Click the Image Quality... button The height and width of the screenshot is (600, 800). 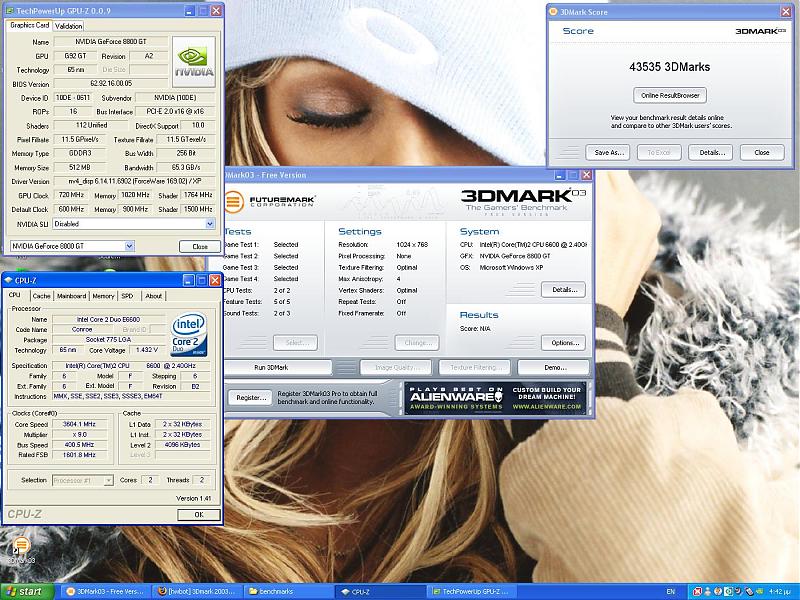tap(396, 367)
